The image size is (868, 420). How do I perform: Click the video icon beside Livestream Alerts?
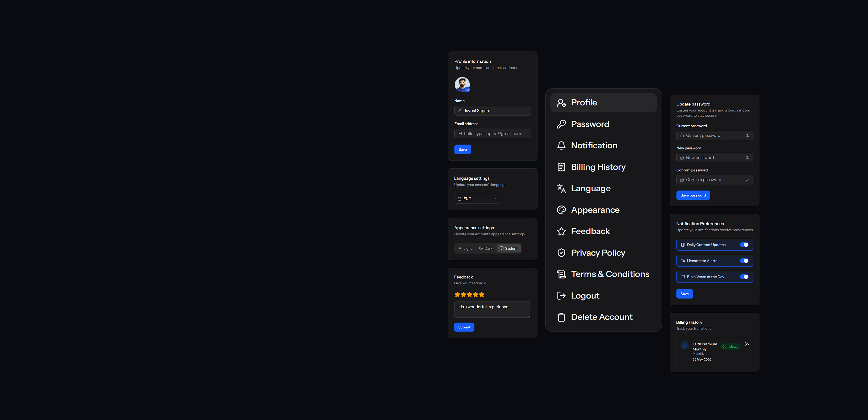click(683, 261)
